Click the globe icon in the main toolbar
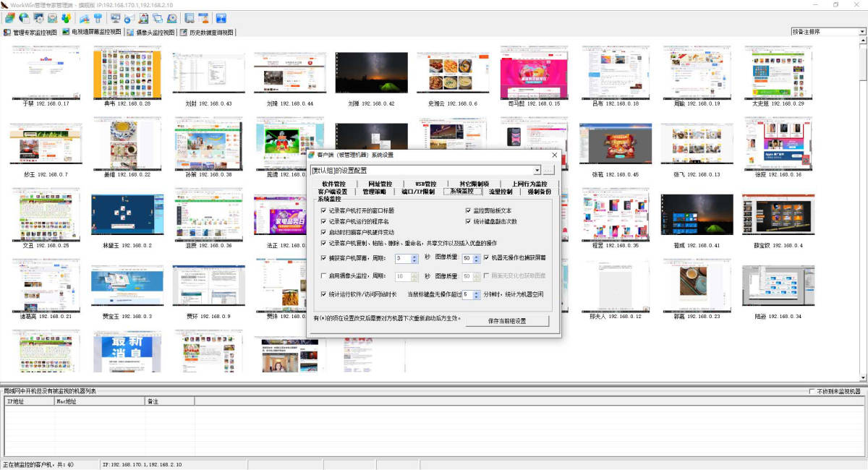The height and width of the screenshot is (470, 868). point(24,18)
